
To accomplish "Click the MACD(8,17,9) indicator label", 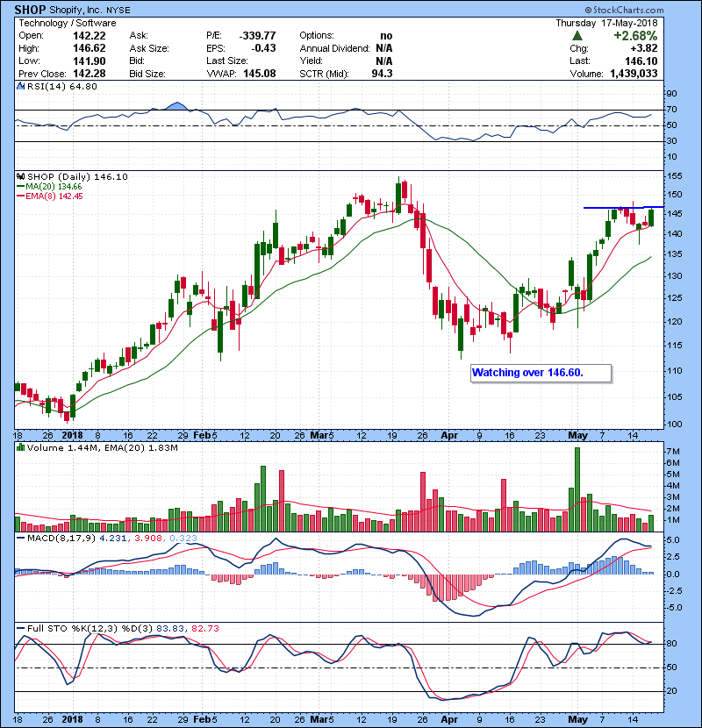I will pos(61,539).
